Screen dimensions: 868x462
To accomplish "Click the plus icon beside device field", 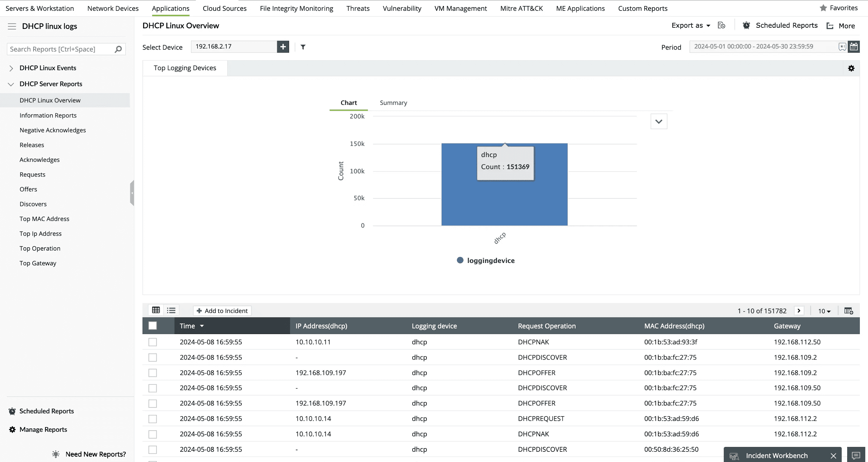I will point(283,46).
